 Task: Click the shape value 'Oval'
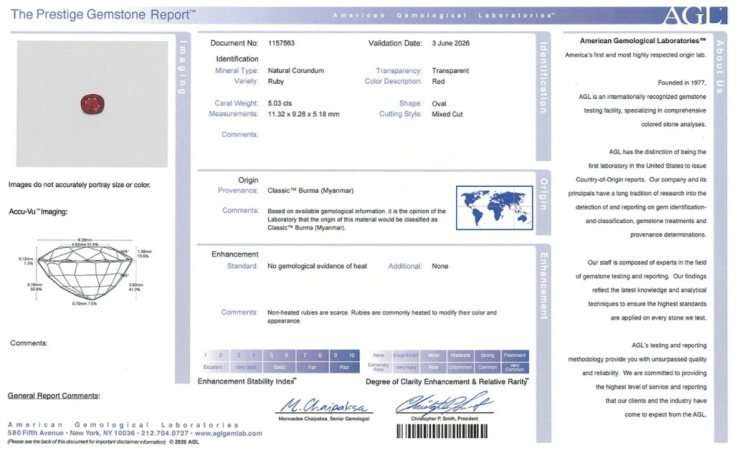[439, 103]
